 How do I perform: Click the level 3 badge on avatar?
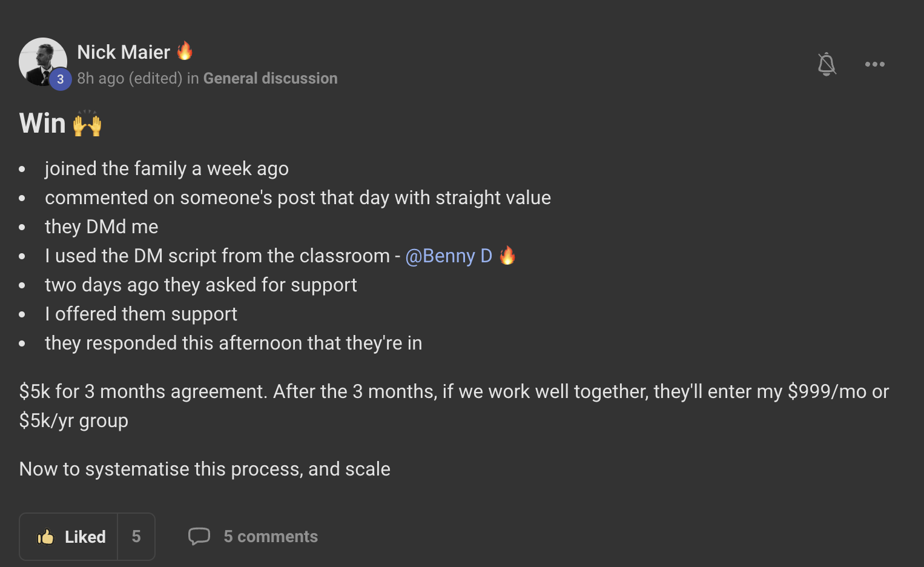[x=60, y=79]
